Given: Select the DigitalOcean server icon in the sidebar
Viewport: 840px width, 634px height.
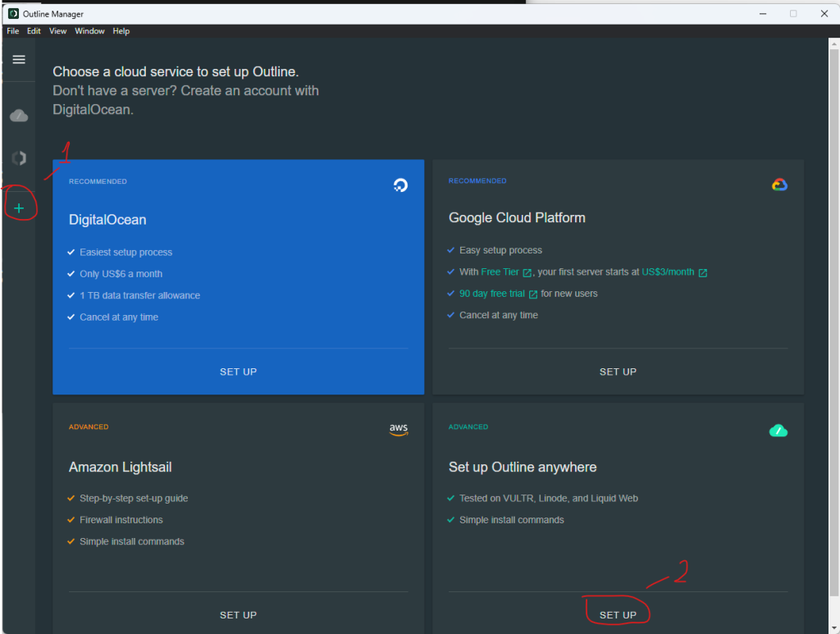Looking at the screenshot, I should tap(19, 158).
